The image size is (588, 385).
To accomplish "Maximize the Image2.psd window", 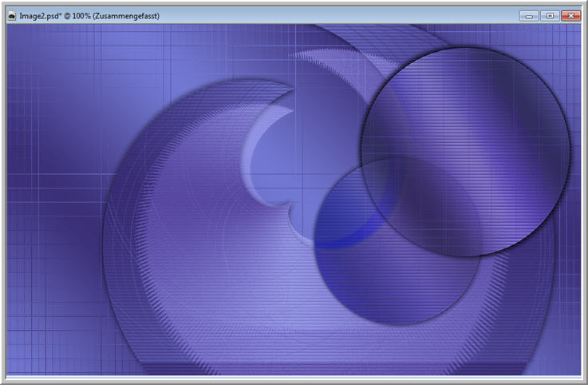I will pyautogui.click(x=550, y=16).
